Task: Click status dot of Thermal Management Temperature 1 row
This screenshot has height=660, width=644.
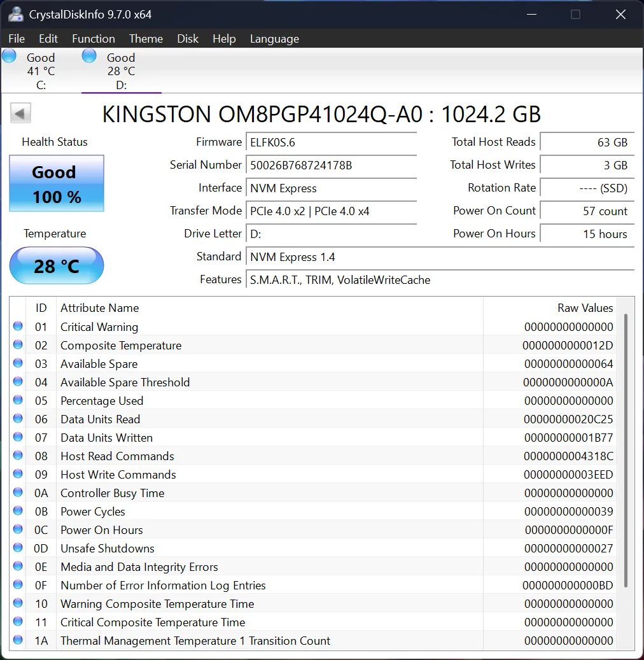Action: 18,640
